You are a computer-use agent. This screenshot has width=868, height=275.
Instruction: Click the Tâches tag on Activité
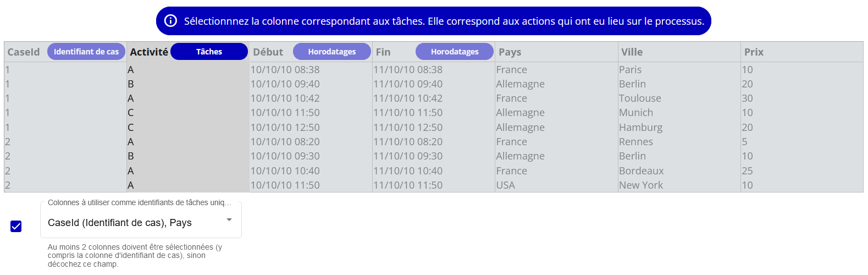pos(209,52)
